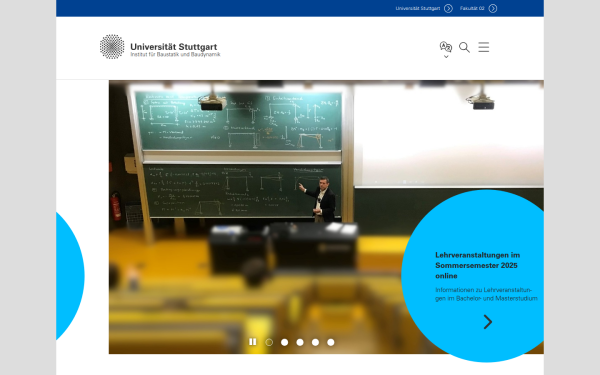Go to Universität Stuttgart homepage title
This screenshot has width=600, height=375.
174,47
